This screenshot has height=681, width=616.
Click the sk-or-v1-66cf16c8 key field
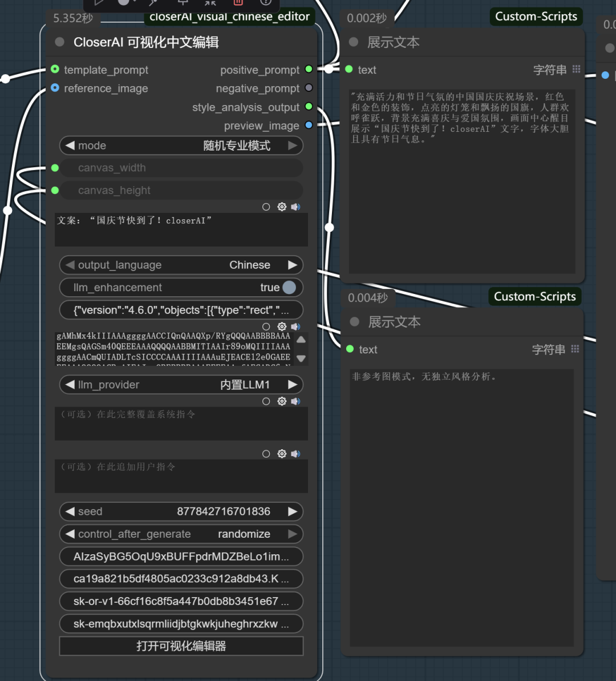tap(181, 602)
